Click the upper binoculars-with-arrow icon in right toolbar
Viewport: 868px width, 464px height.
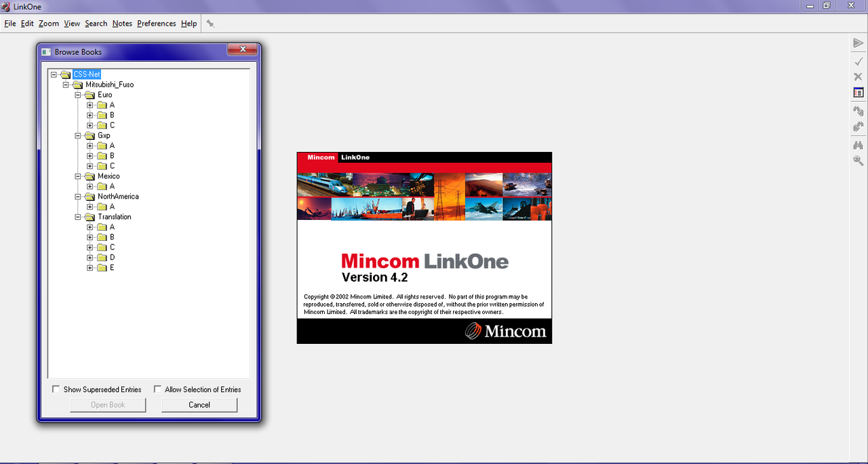point(858,111)
